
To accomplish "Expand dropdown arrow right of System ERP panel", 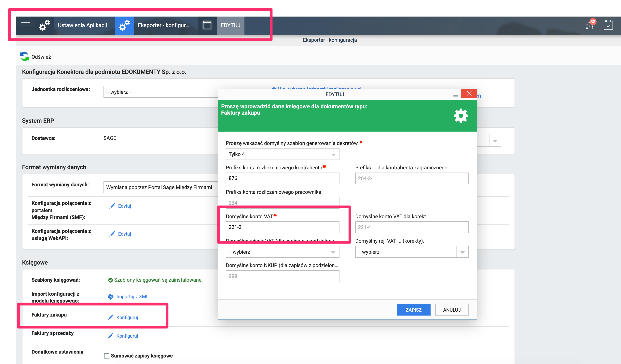I will click(495, 141).
